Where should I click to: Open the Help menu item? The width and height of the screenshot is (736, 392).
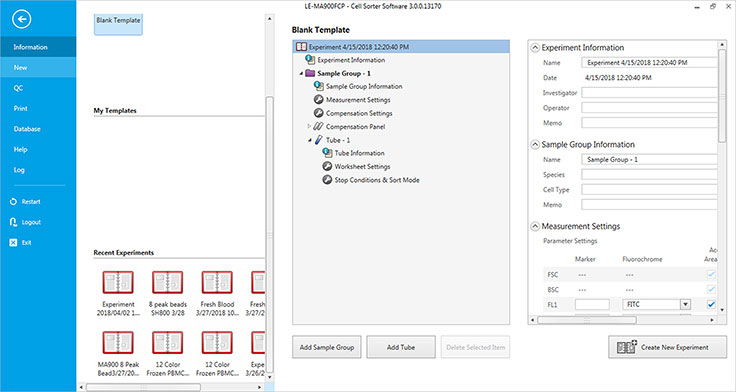38,149
